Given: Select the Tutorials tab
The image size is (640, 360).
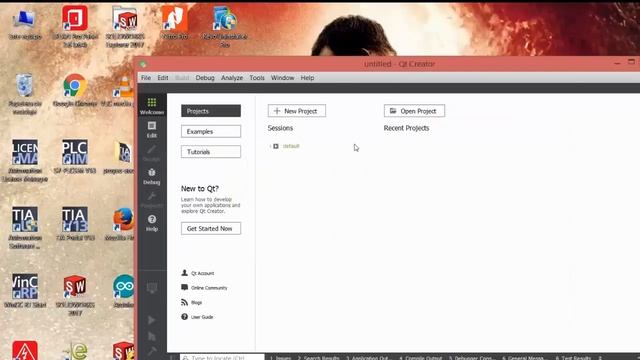Looking at the screenshot, I should 211,152.
